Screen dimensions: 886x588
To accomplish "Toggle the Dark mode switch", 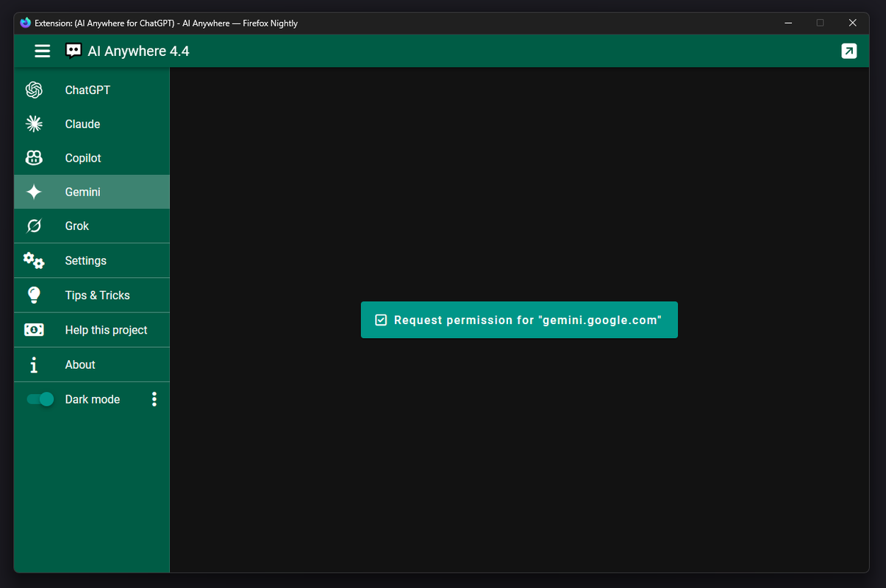I will point(40,399).
